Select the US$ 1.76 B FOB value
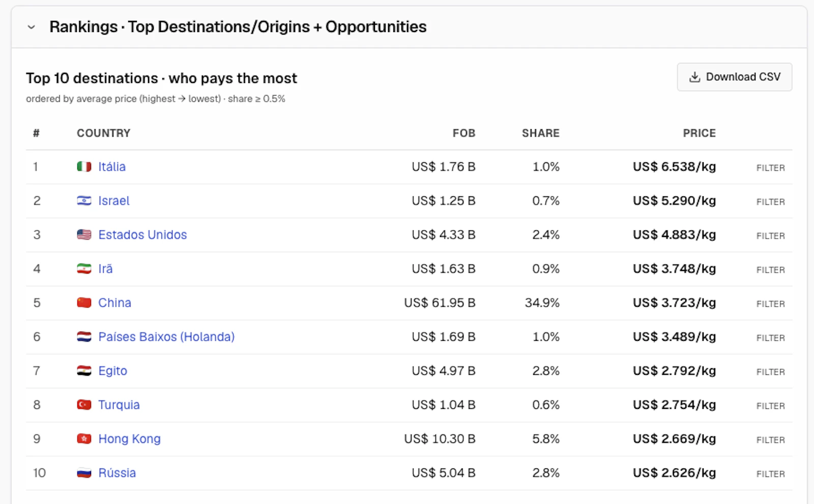The image size is (814, 504). (444, 167)
